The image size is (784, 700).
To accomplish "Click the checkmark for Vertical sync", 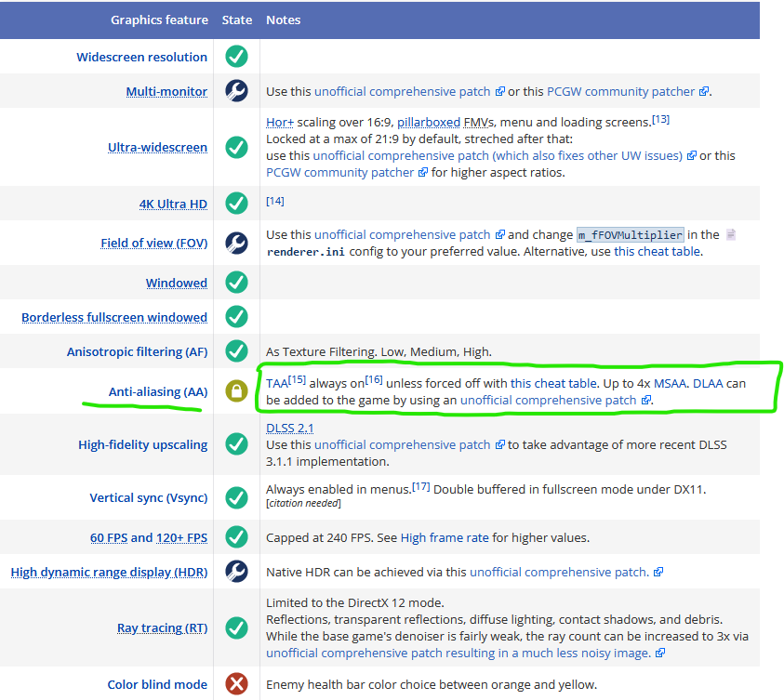I will tap(236, 497).
